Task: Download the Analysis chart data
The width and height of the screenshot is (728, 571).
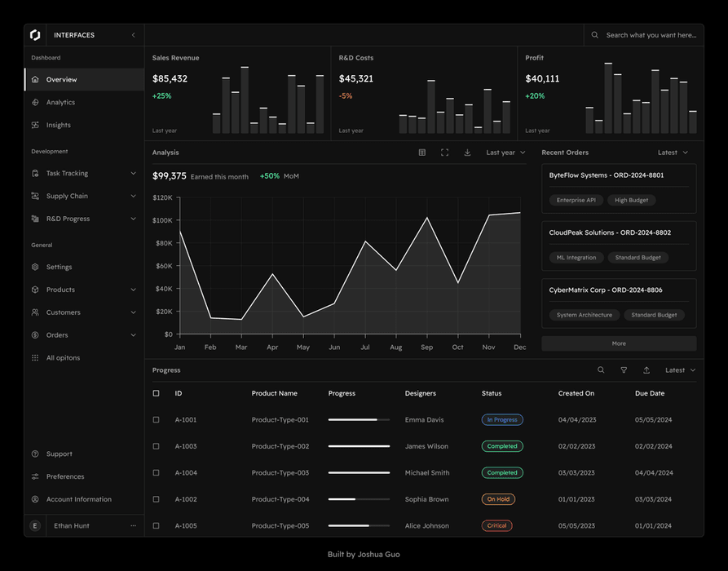Action: (467, 153)
